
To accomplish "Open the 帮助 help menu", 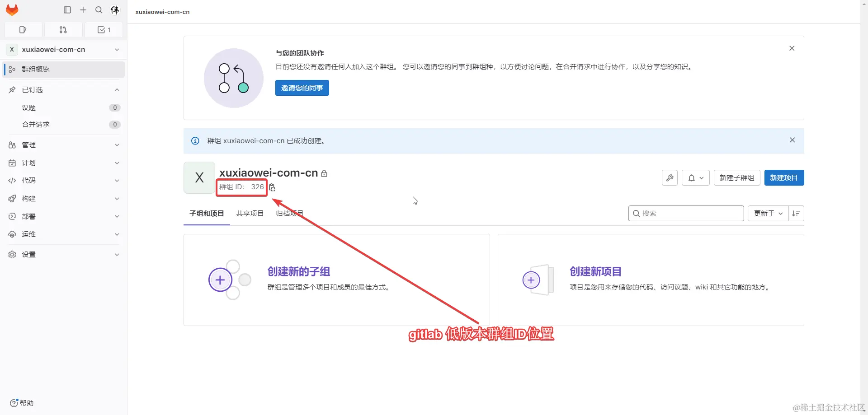I will [22, 403].
